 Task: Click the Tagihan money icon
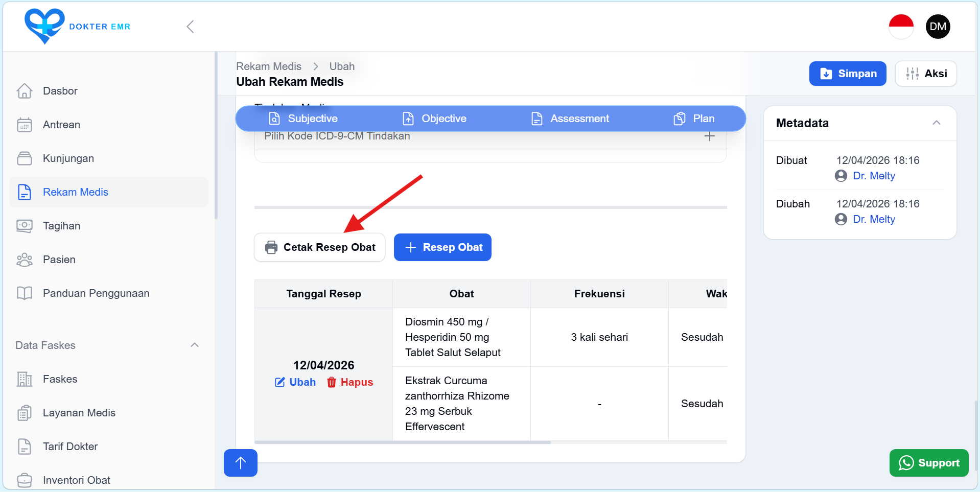[x=25, y=226]
